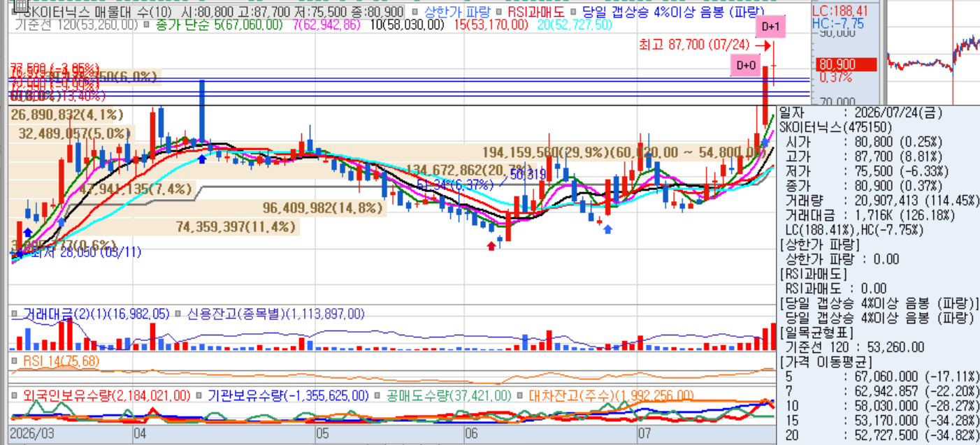Screen dimensions: 980x445
Task: Select the 신용잔고(종목별) indicator label
Action: tap(275, 315)
